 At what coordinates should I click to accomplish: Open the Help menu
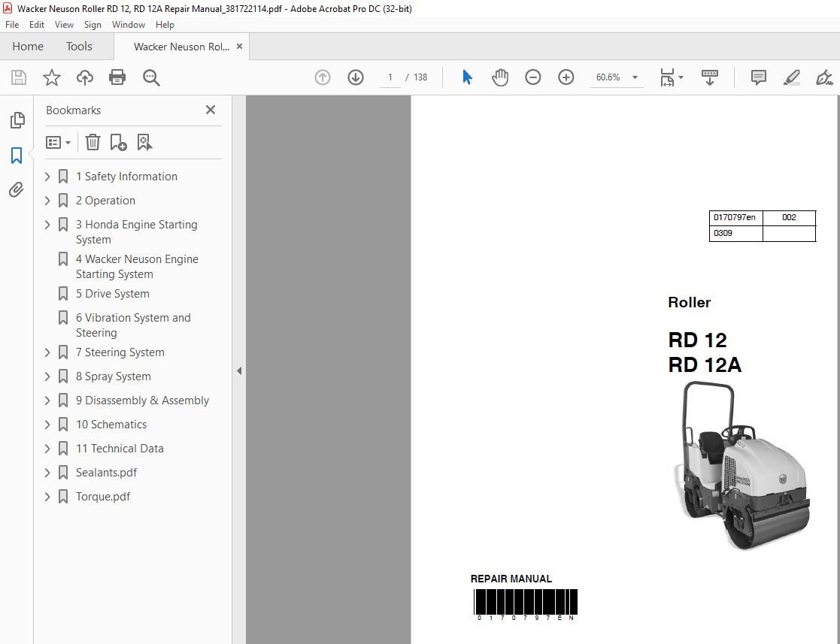[165, 25]
